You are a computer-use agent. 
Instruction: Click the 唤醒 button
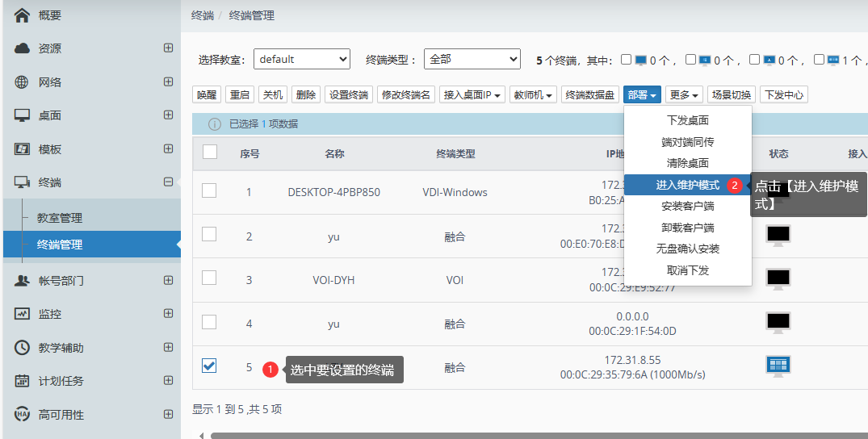point(208,94)
